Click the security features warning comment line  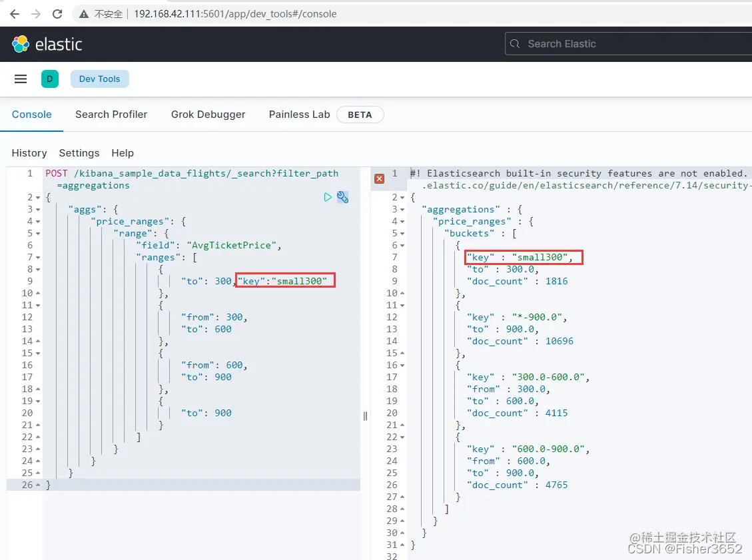[x=580, y=179]
